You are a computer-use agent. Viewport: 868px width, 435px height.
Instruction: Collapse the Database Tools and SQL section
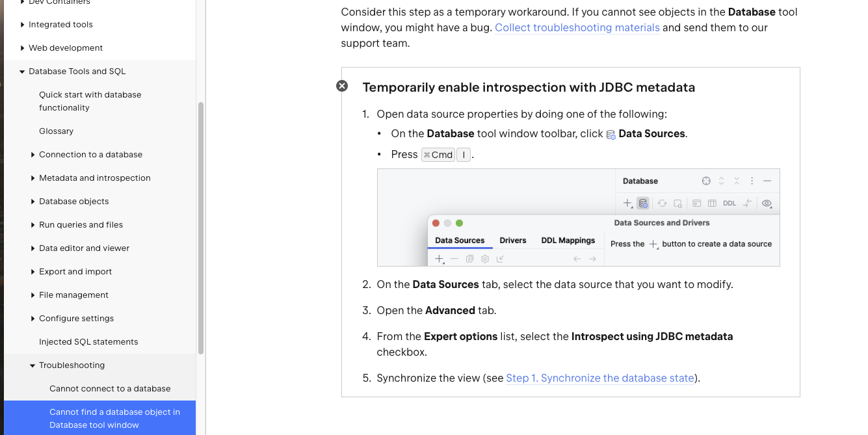click(22, 72)
